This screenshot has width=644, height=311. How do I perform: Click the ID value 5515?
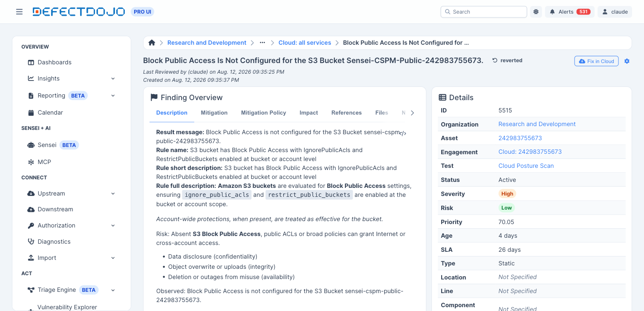(505, 110)
